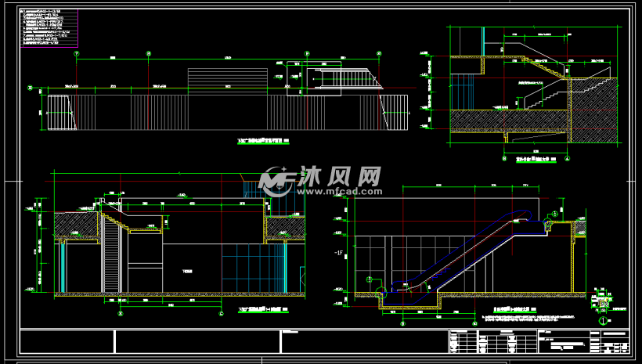The height and width of the screenshot is (364, 642).
Task: Select the top-right stair section title
Action: coord(536,159)
